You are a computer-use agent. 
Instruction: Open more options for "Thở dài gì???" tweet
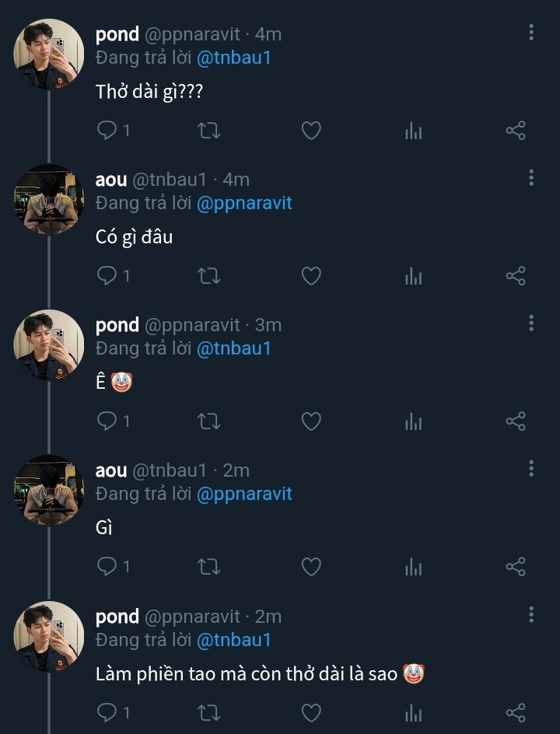point(531,33)
